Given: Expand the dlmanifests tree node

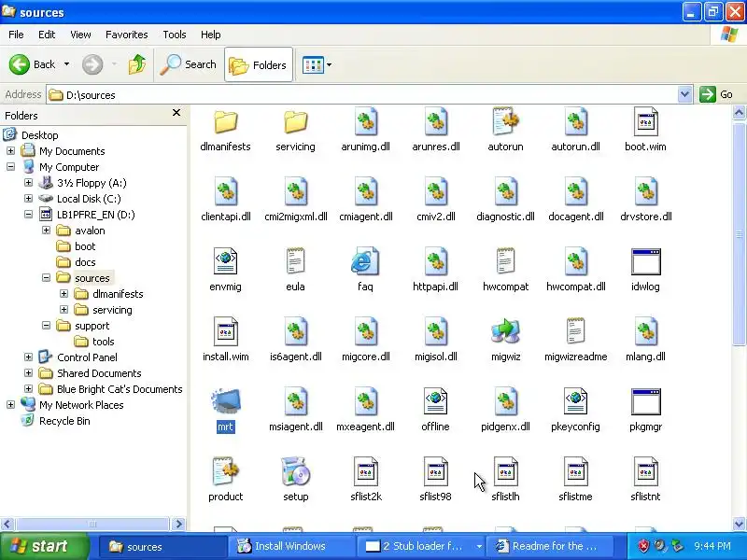Looking at the screenshot, I should 63,294.
